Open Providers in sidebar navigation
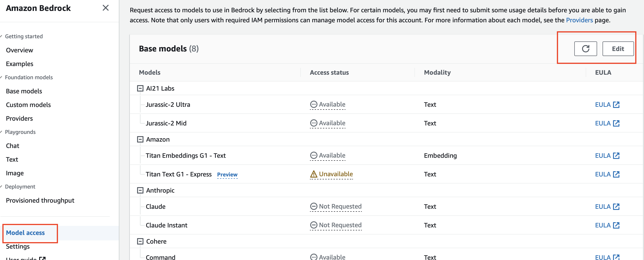The image size is (644, 260). pos(19,118)
